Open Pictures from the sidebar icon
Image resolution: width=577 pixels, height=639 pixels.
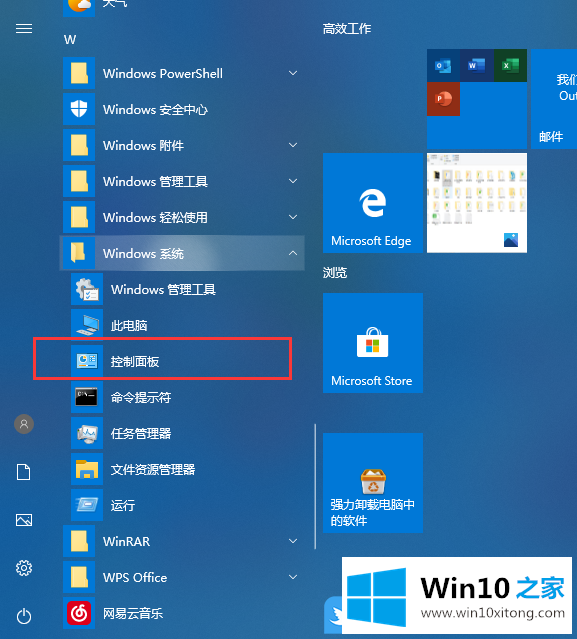point(24,520)
